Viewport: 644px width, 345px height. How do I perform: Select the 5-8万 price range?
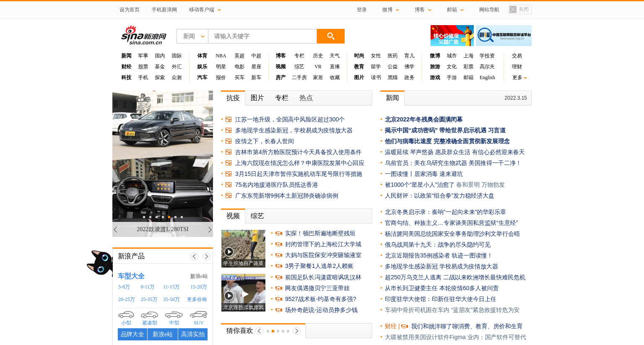tap(124, 287)
